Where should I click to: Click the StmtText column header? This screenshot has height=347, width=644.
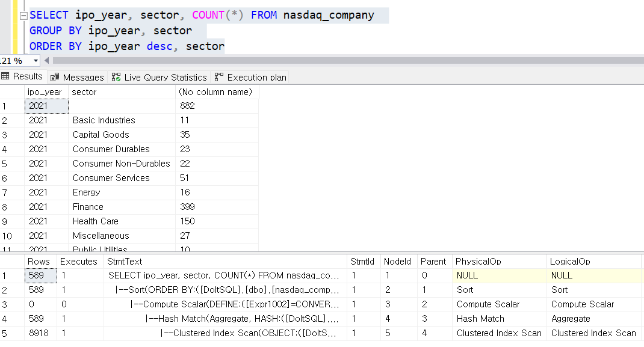(225, 261)
